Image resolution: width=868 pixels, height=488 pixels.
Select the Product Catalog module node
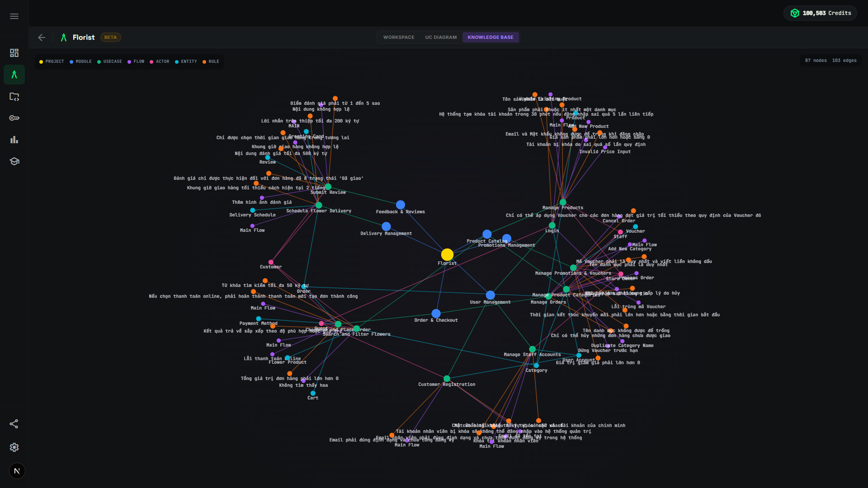pos(487,234)
